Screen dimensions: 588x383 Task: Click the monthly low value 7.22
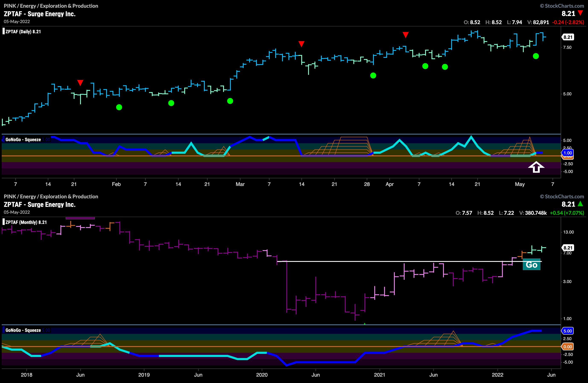coord(509,213)
